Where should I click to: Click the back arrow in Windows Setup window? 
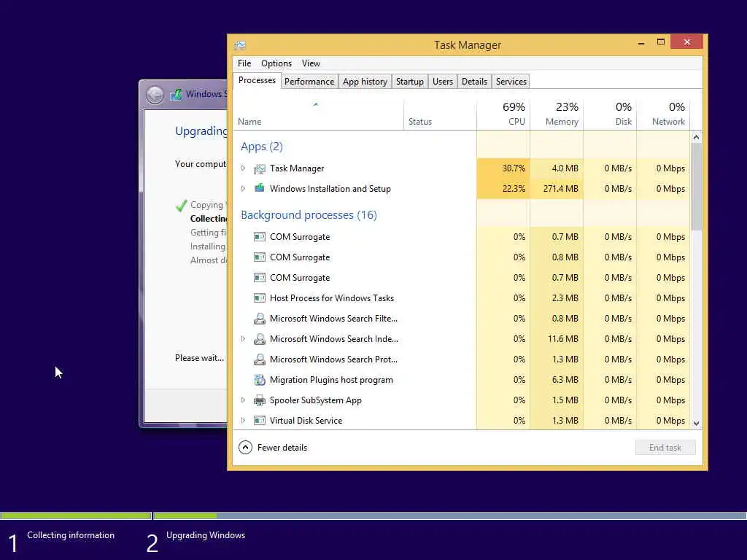[x=155, y=95]
